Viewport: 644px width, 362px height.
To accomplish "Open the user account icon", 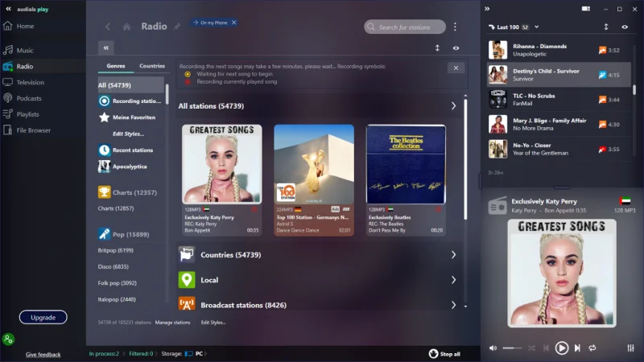I will (x=8, y=339).
